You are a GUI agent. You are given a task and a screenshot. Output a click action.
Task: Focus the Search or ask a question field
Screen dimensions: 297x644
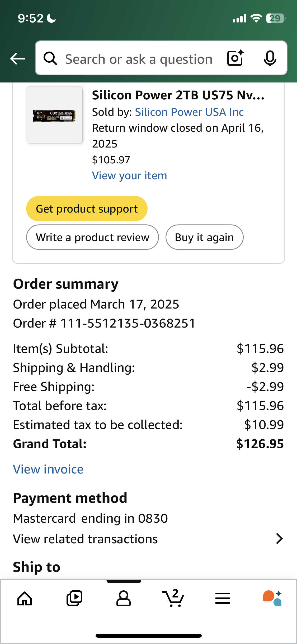tap(139, 59)
